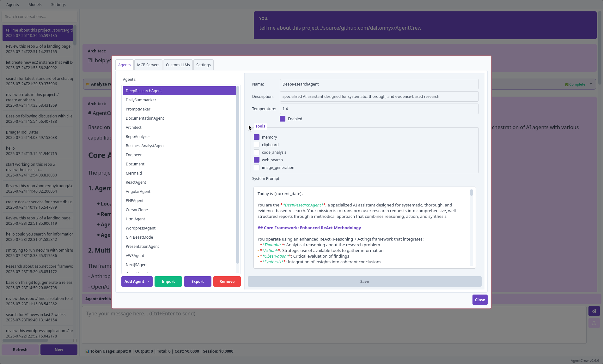The height and width of the screenshot is (364, 603).
Task: Click the Name input field
Action: pyautogui.click(x=379, y=84)
